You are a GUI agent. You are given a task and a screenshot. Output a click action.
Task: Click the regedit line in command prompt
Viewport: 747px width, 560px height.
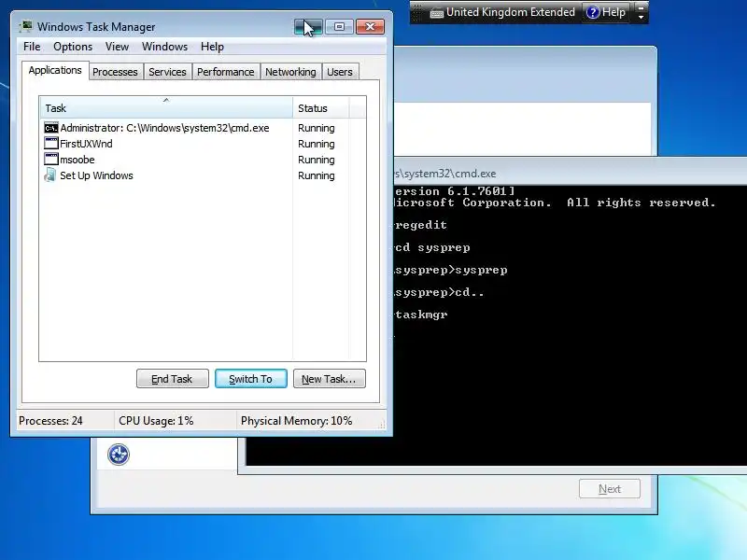[x=421, y=225]
